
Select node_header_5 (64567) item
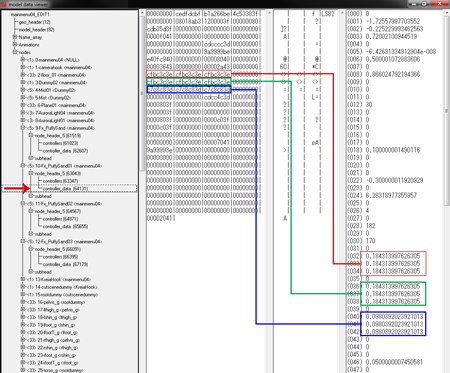57,211
